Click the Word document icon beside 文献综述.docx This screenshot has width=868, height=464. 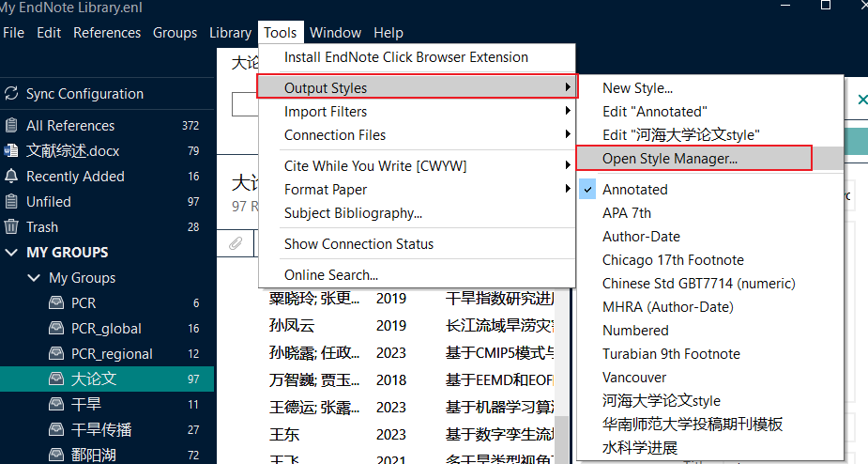tap(11, 151)
